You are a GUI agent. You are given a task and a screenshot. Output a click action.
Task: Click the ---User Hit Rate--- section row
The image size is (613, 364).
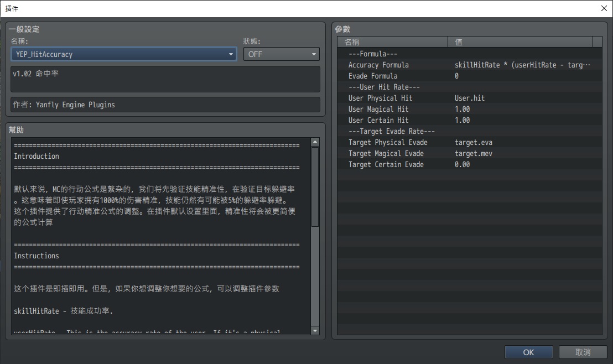(470, 87)
